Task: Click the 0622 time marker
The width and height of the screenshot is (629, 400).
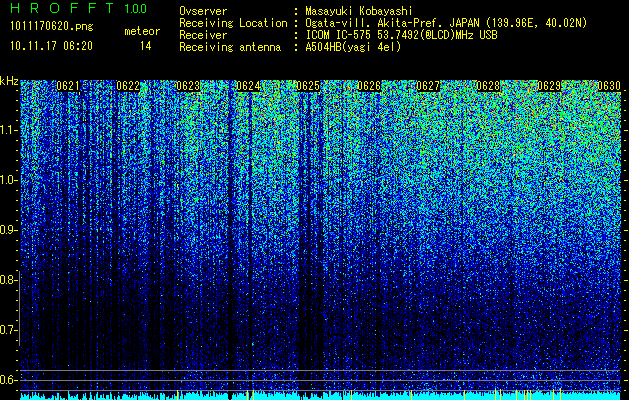Action: [128, 86]
